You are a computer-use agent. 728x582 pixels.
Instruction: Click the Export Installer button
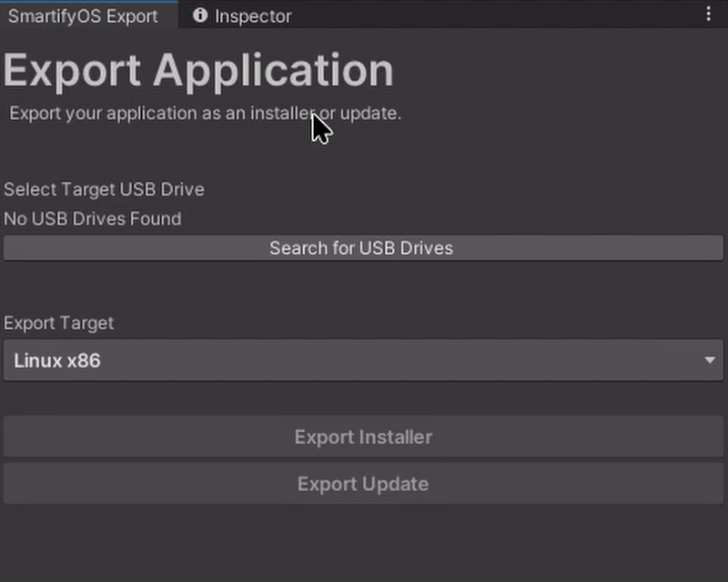[363, 436]
